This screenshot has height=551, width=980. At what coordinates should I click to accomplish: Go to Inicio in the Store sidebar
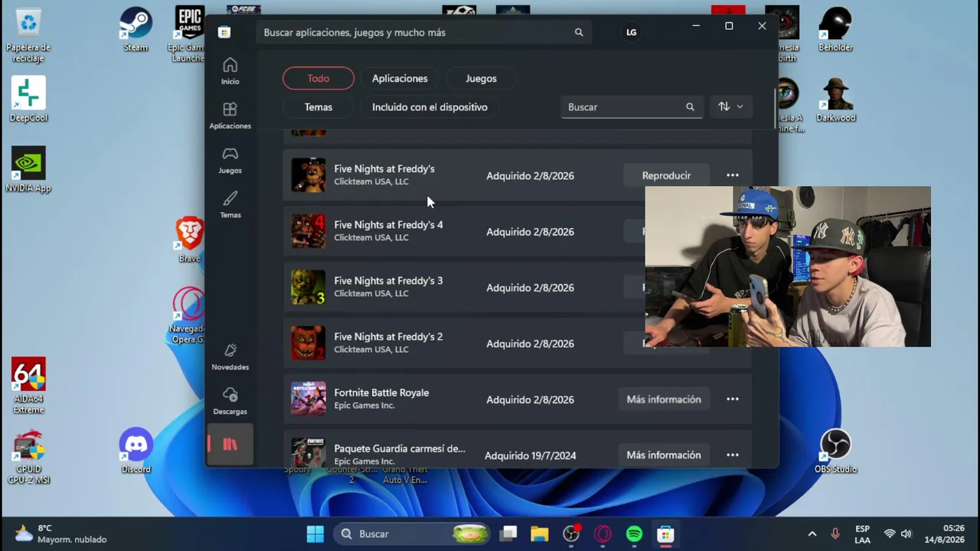click(230, 71)
